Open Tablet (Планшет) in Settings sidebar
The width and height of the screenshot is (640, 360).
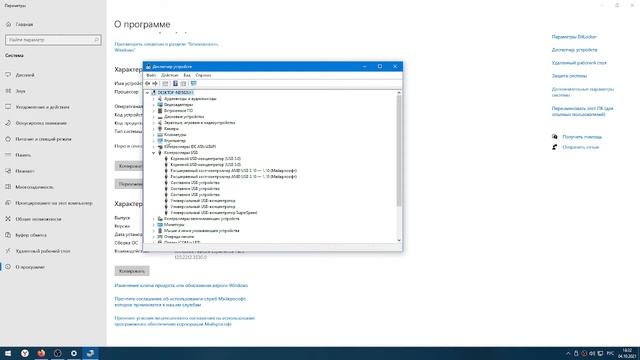coord(53,171)
